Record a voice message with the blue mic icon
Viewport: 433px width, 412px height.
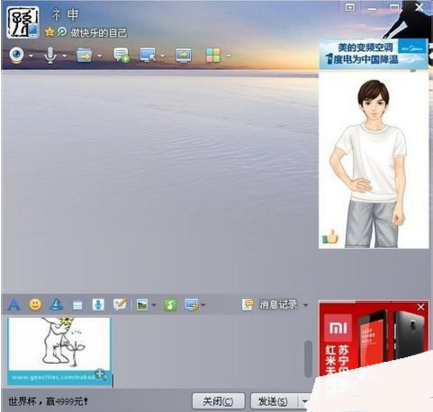point(98,305)
